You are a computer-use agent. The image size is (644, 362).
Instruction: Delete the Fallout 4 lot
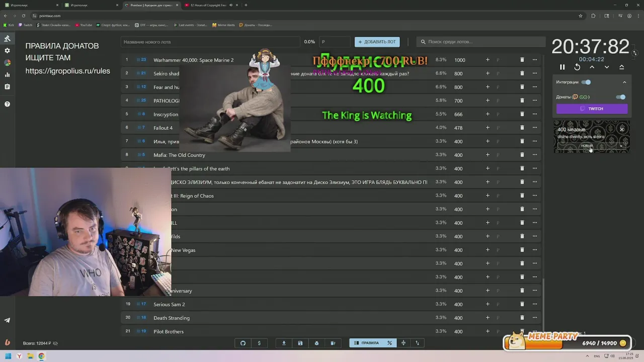[x=522, y=128]
